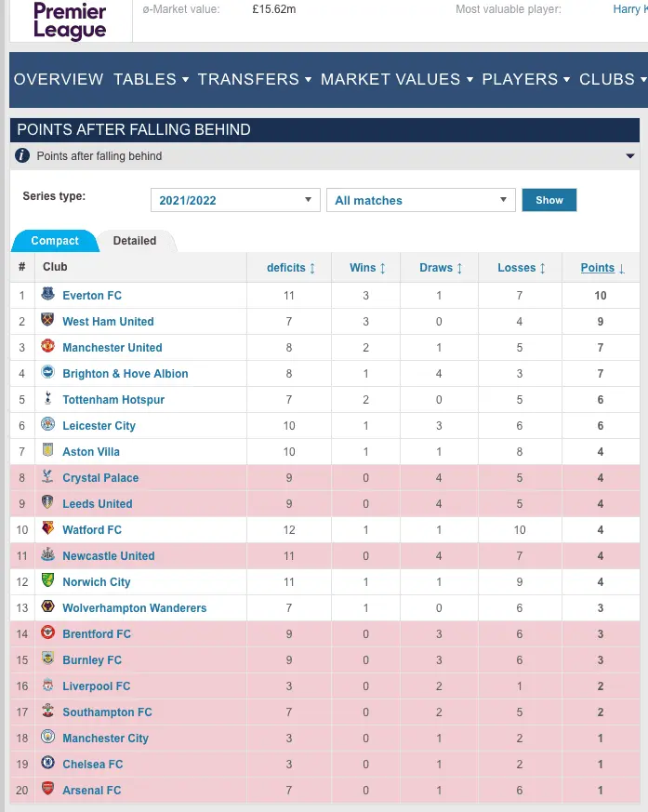Sort table by the deficits column

[x=291, y=268]
